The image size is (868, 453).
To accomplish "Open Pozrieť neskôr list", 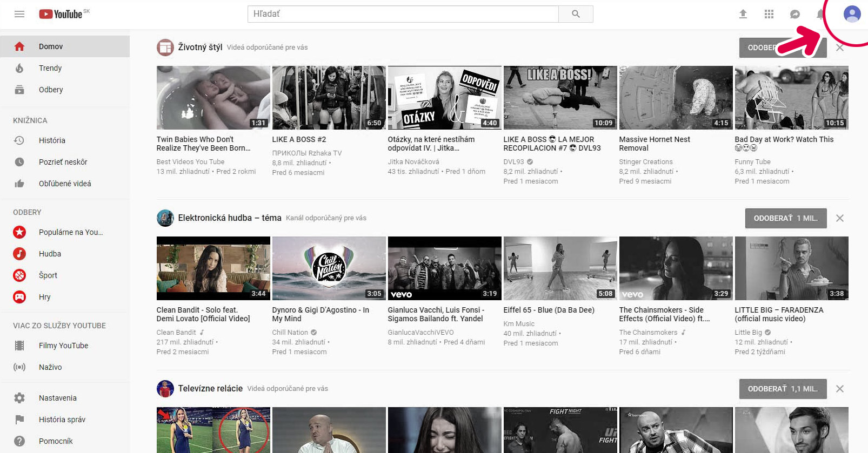I will [65, 162].
